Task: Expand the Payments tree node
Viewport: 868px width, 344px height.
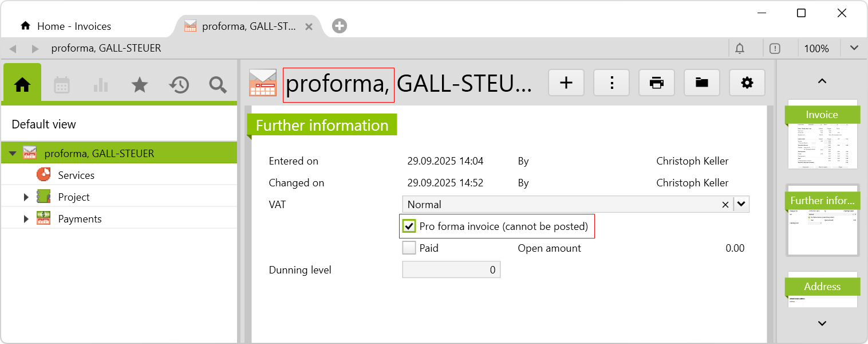Action: click(x=26, y=219)
